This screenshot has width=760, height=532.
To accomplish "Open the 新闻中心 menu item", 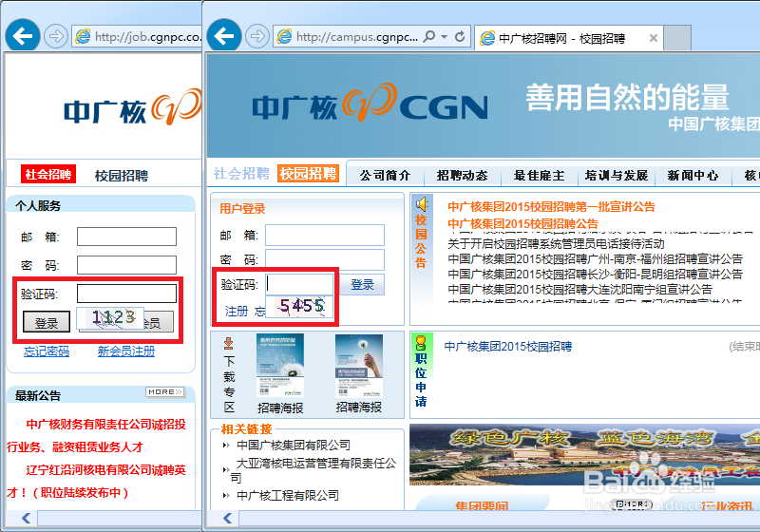I will pos(693,176).
